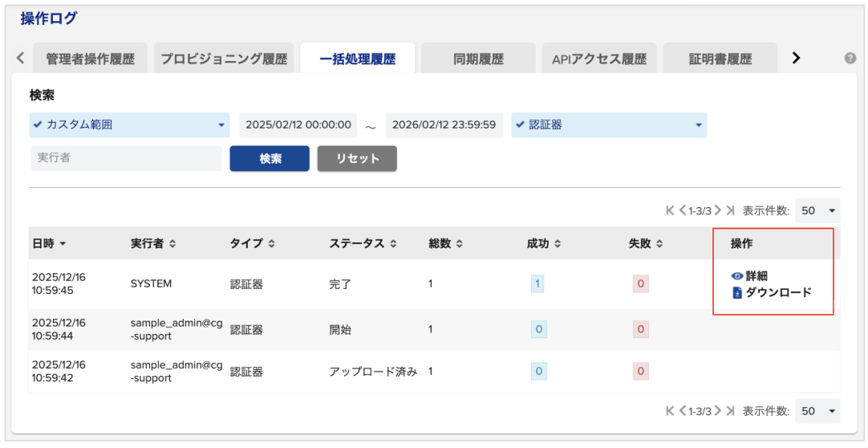Click the リセット button

coord(357,158)
